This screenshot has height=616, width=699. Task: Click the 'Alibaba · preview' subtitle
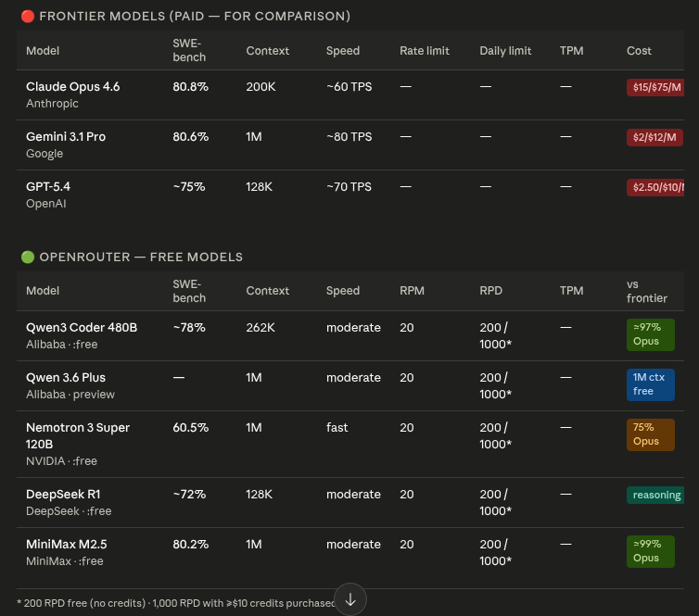coord(70,395)
